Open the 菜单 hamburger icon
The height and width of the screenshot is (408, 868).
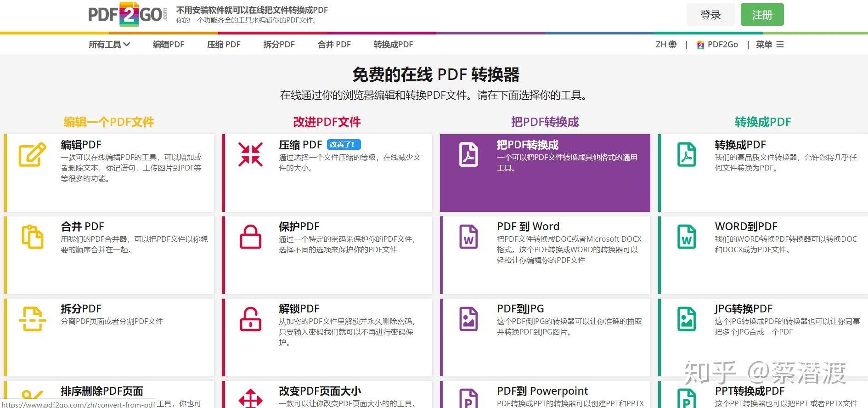780,45
